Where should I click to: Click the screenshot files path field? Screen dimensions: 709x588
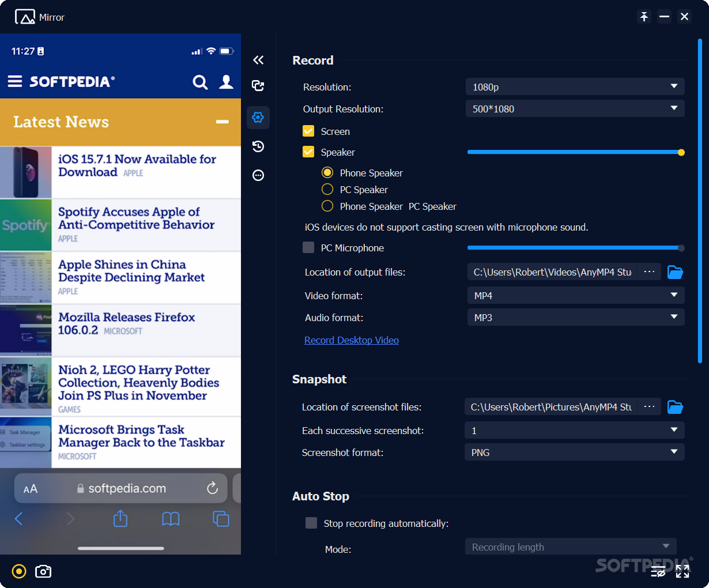pyautogui.click(x=551, y=406)
